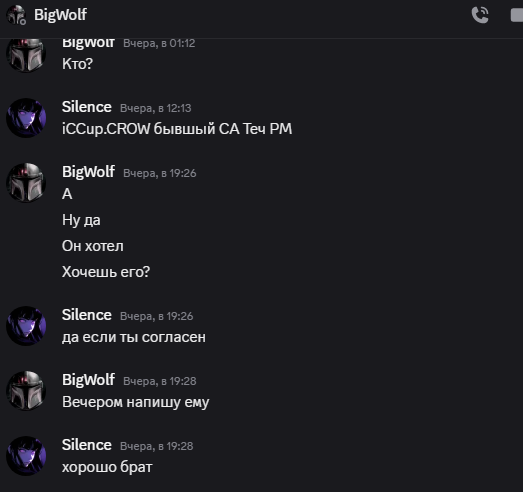Click BigWolf username at 19:26 message
The width and height of the screenshot is (523, 492).
(88, 172)
